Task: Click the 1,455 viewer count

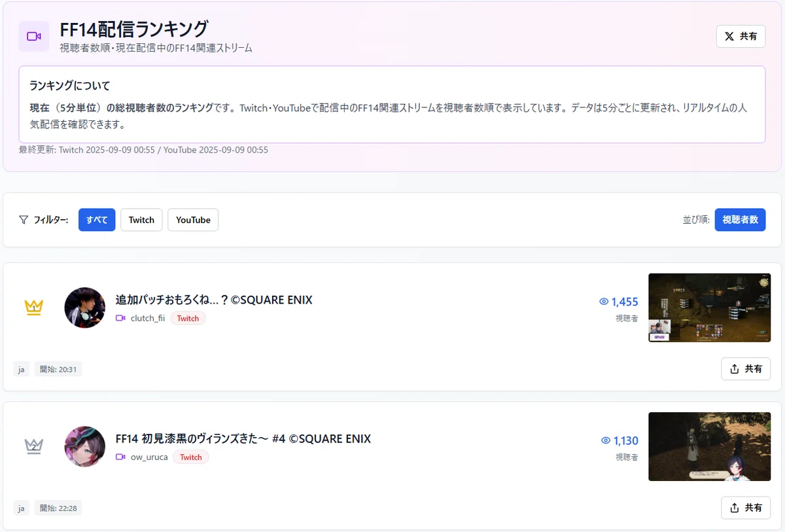Action: click(625, 302)
